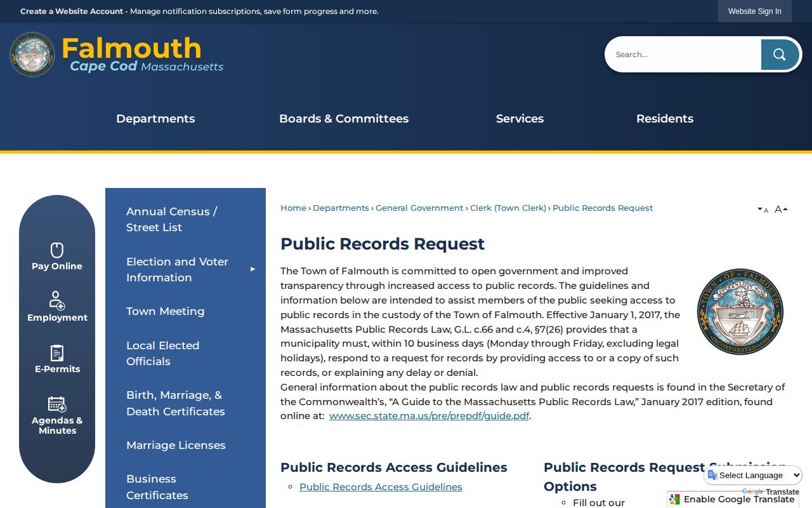Click the Town of Falmouth seal image

[740, 312]
